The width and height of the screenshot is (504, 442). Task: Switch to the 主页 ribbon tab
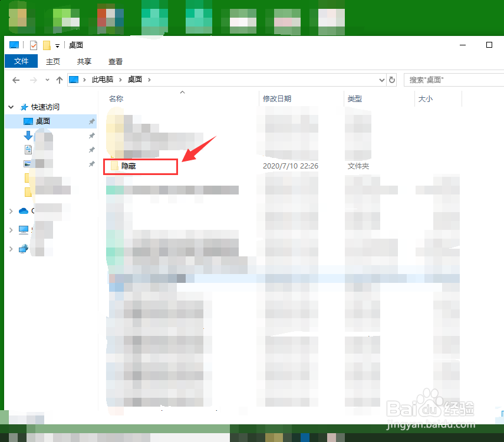click(x=53, y=61)
